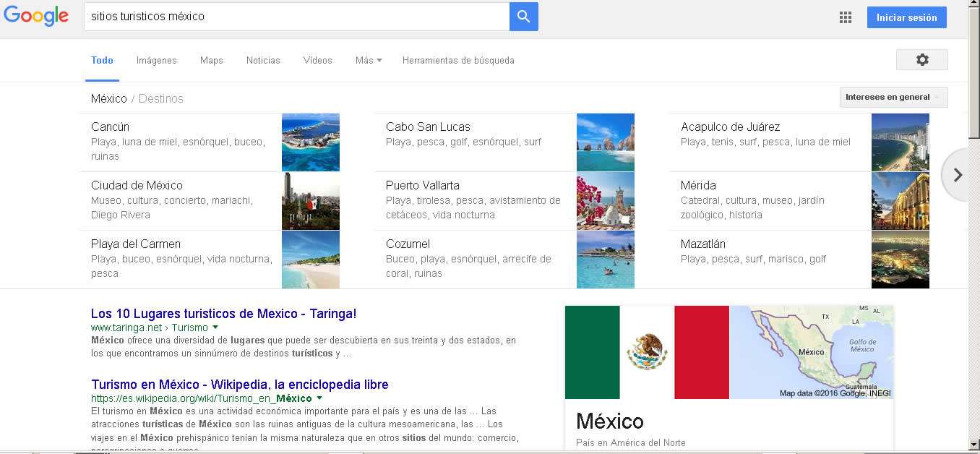Open the Puerto Vallarta destination
The width and height of the screenshot is (980, 454).
coord(423,185)
